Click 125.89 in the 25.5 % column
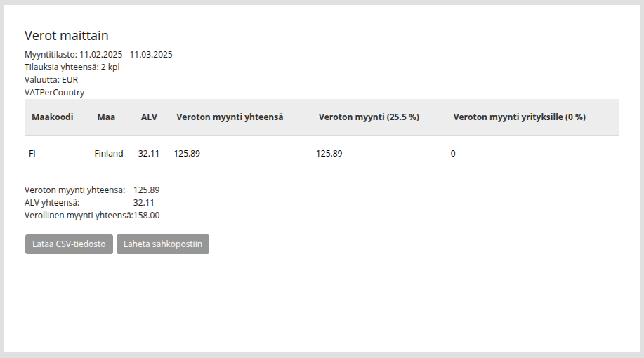This screenshot has height=358, width=644. (329, 154)
